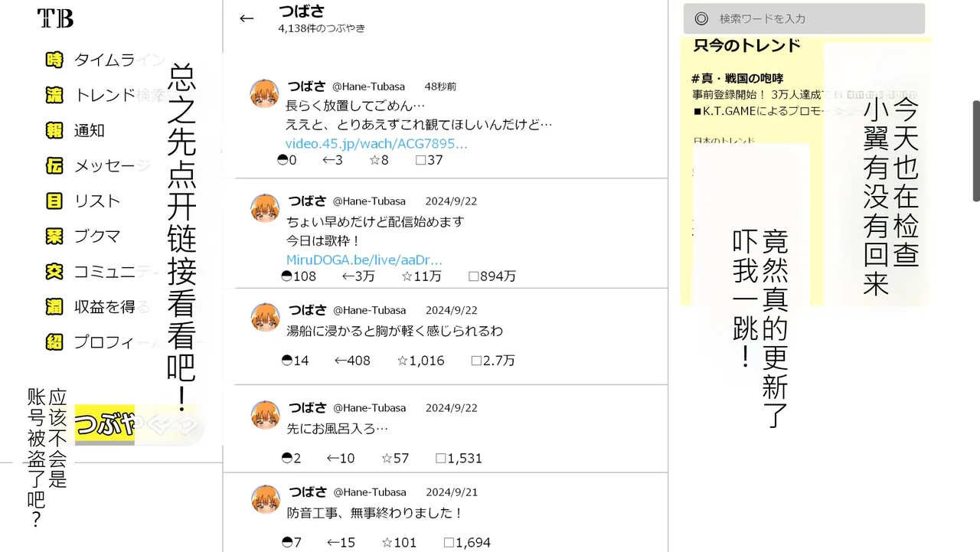The width and height of the screenshot is (980, 552).
Task: Star the 湯船 post with 1,016 stars
Action: tap(420, 361)
